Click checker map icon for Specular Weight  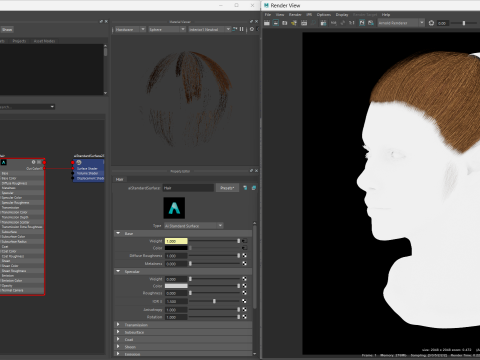point(244,279)
